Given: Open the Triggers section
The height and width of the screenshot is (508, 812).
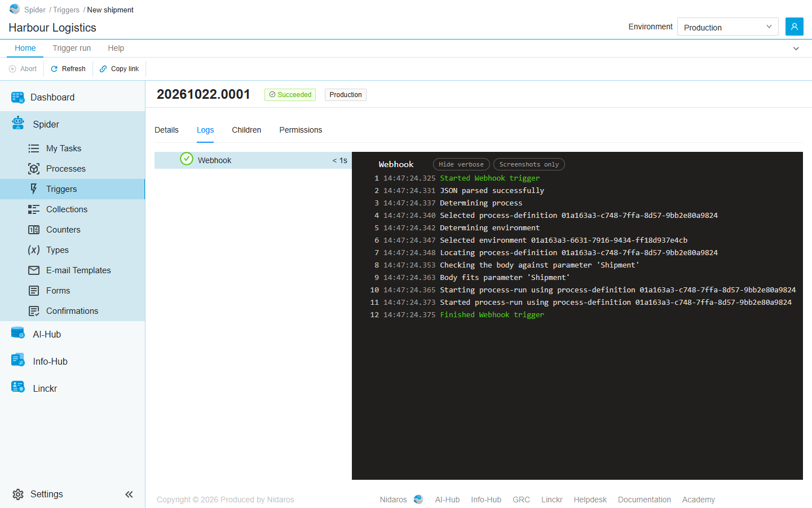Looking at the screenshot, I should point(72,189).
